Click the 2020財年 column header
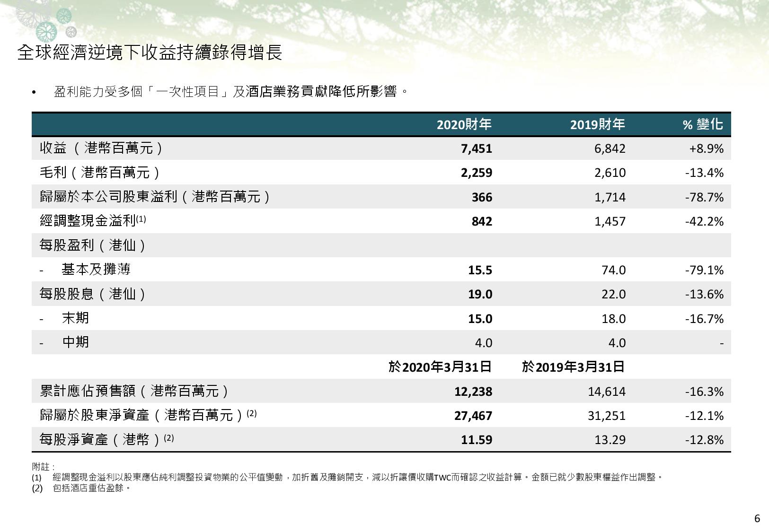 tap(464, 124)
